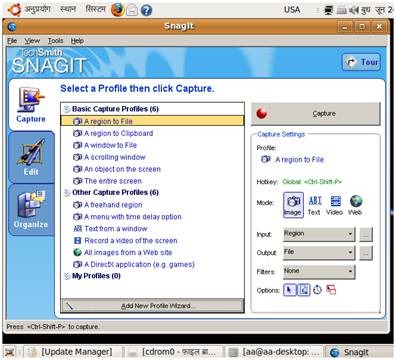The image size is (396, 360).
Task: Select 'Record a video of the screen'
Action: (x=131, y=241)
